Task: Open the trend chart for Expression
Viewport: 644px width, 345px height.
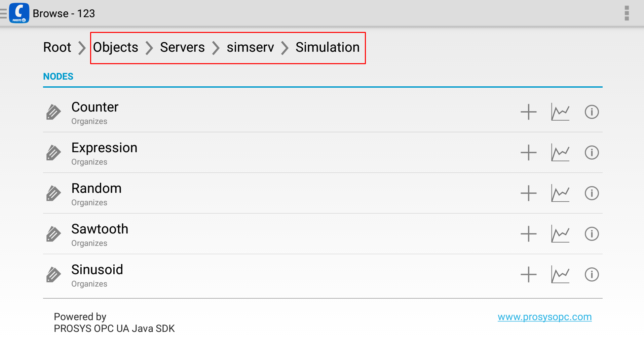Action: pyautogui.click(x=560, y=153)
